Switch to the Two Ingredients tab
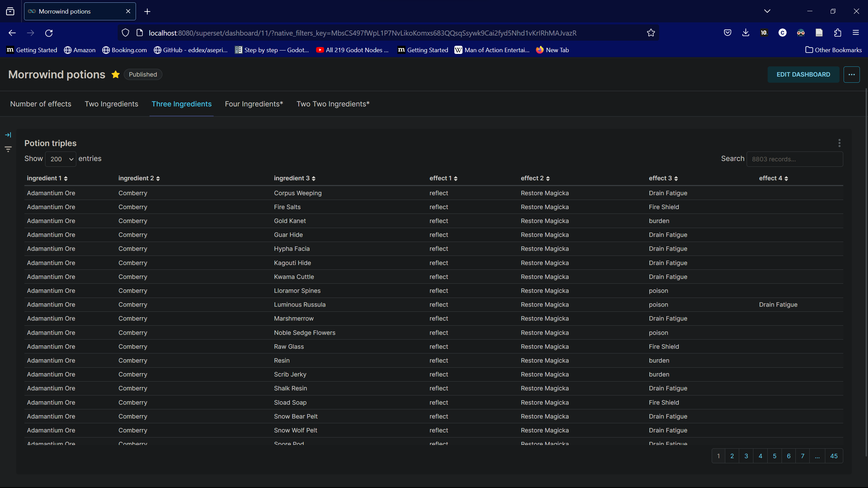The image size is (868, 488). click(111, 104)
